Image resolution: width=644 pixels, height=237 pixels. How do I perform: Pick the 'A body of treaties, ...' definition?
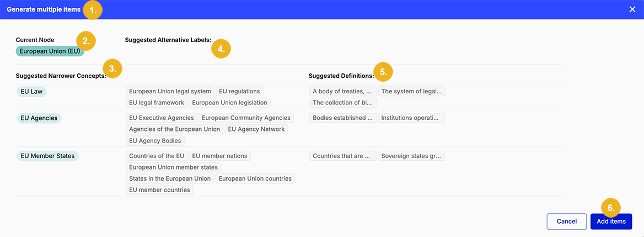coord(342,91)
